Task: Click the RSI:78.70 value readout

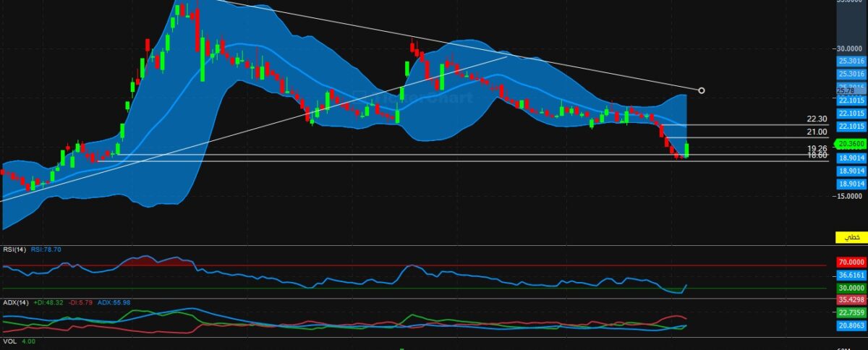Action: coord(48,249)
